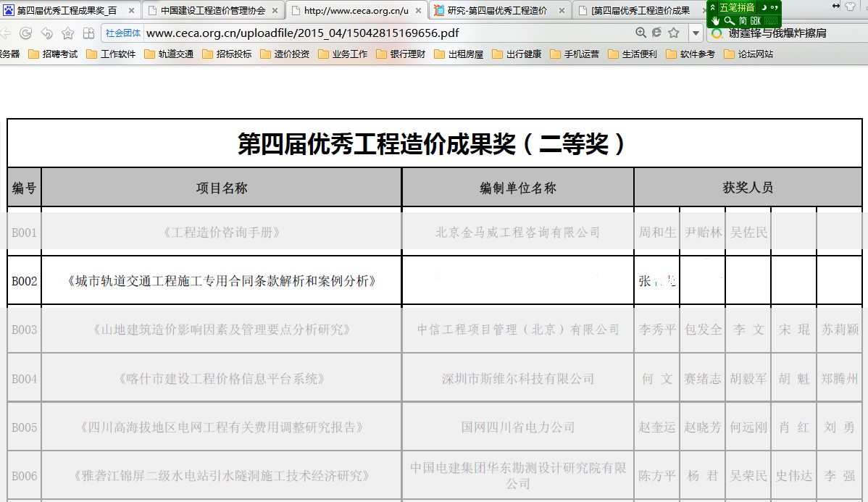Open the address bar dropdown arrow
The width and height of the screenshot is (868, 502).
(696, 33)
